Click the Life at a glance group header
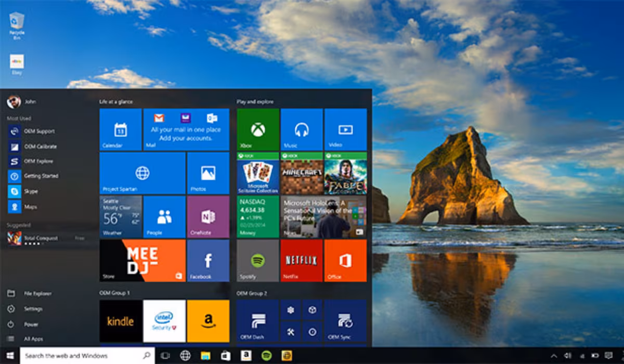 [115, 102]
